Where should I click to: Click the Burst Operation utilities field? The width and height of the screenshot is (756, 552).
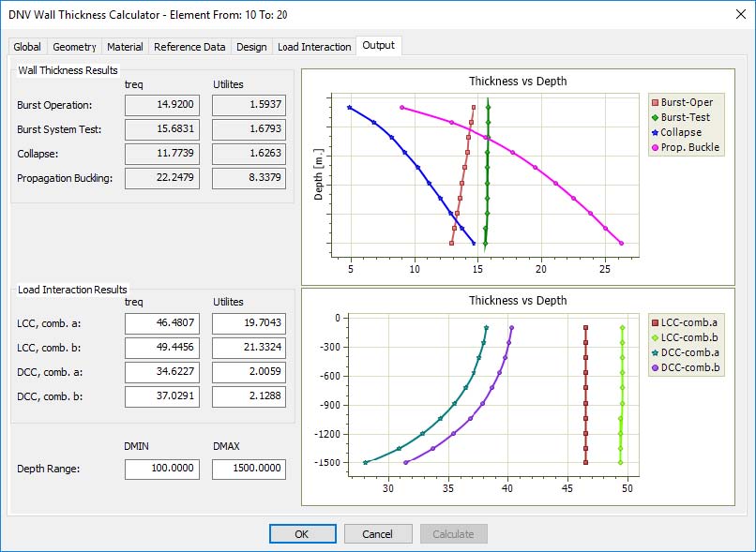249,105
